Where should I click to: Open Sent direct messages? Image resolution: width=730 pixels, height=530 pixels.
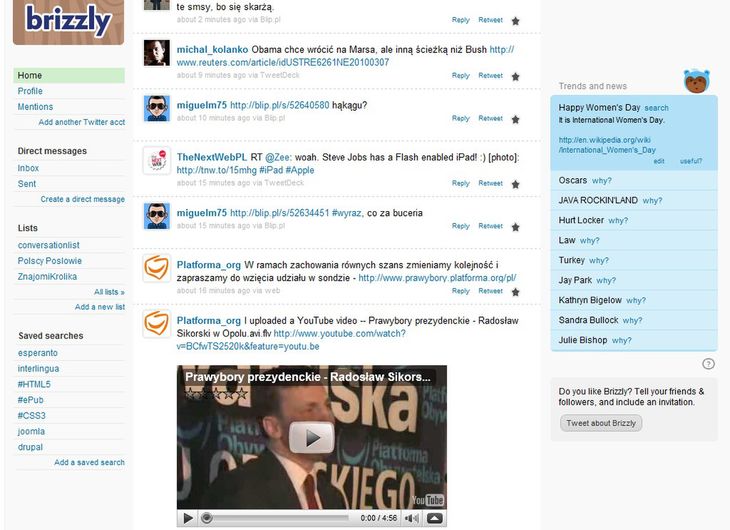27,184
